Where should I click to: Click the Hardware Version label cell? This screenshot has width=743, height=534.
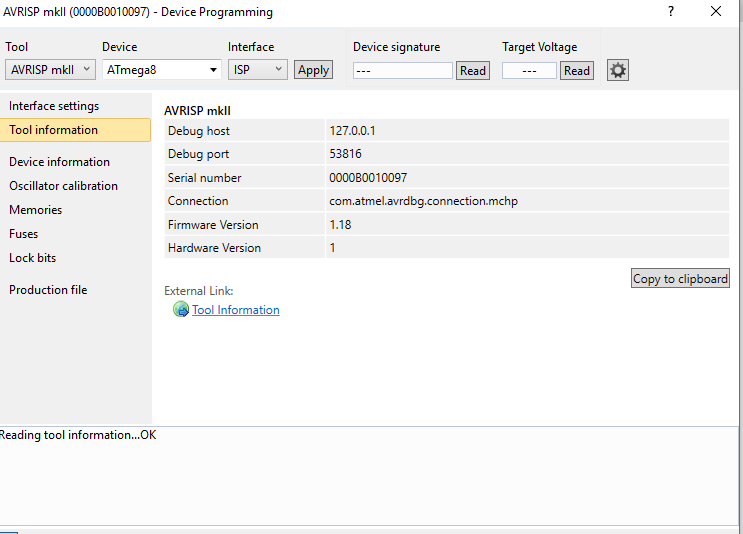coord(245,247)
